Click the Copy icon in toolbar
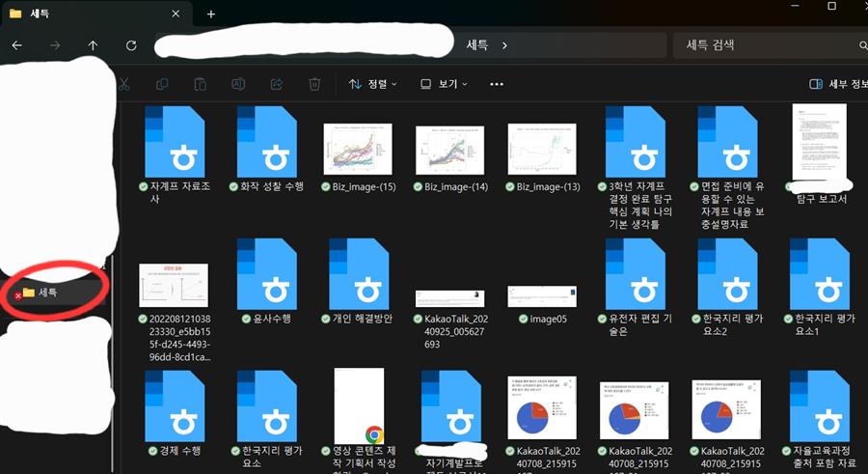The width and height of the screenshot is (868, 474). pyautogui.click(x=162, y=84)
